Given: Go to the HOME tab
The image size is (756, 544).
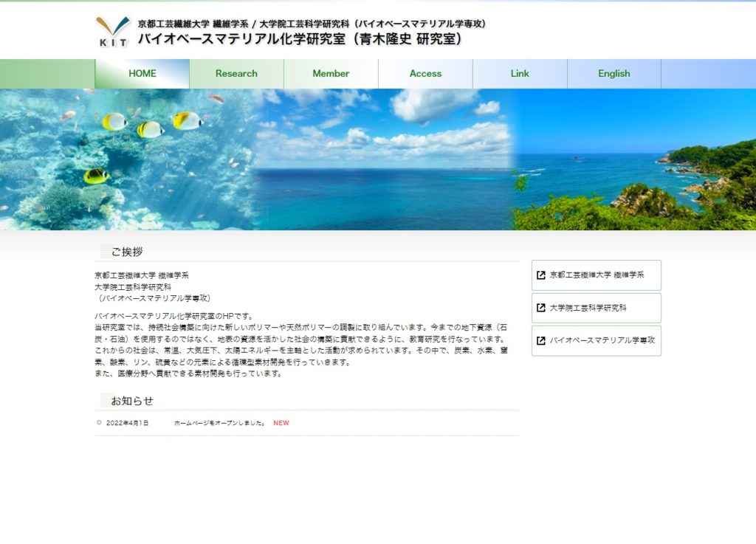Looking at the screenshot, I should point(142,74).
